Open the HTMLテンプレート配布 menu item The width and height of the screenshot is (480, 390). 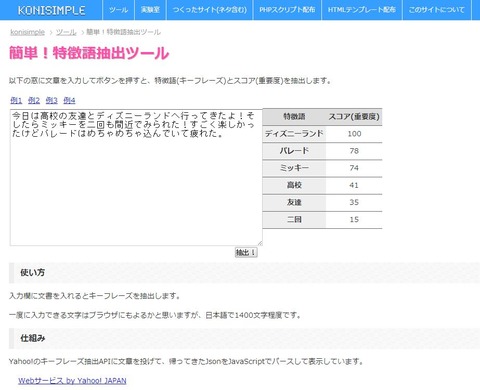click(x=362, y=10)
